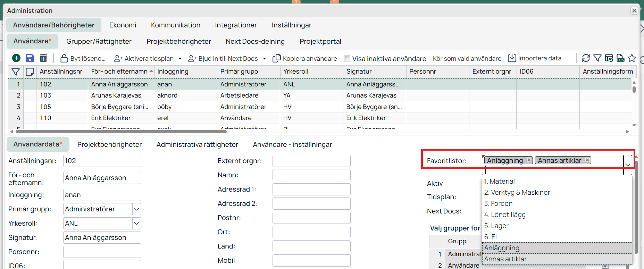Image resolution: width=644 pixels, height=269 pixels.
Task: Click the Importera data button
Action: click(x=535, y=58)
